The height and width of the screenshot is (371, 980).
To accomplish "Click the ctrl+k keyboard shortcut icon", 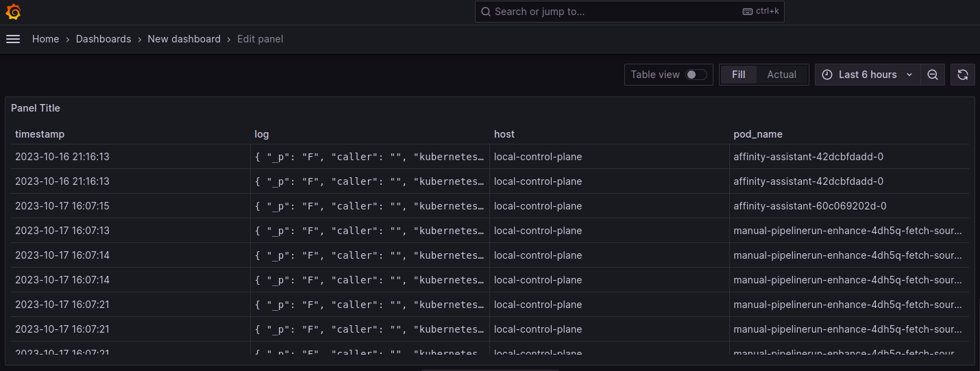I will coord(748,12).
